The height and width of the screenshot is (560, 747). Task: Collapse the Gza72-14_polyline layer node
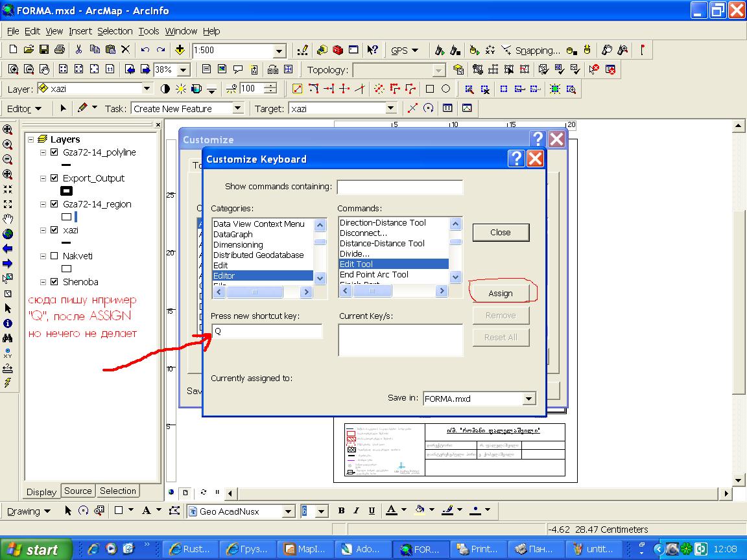click(x=43, y=152)
